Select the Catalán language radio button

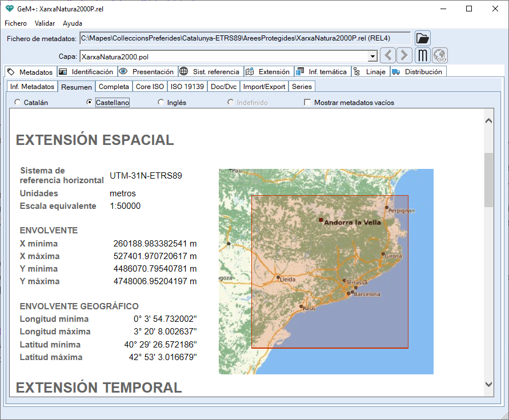(x=18, y=103)
